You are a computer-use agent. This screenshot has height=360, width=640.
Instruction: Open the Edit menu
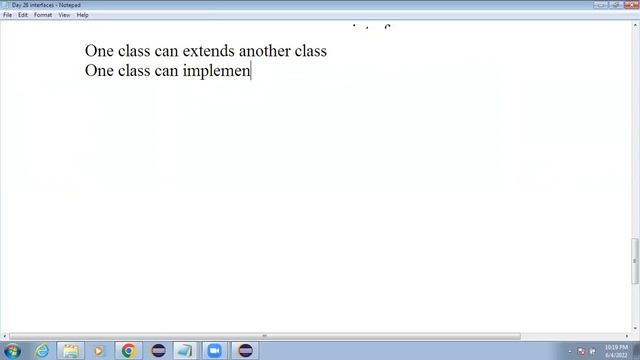click(x=23, y=15)
